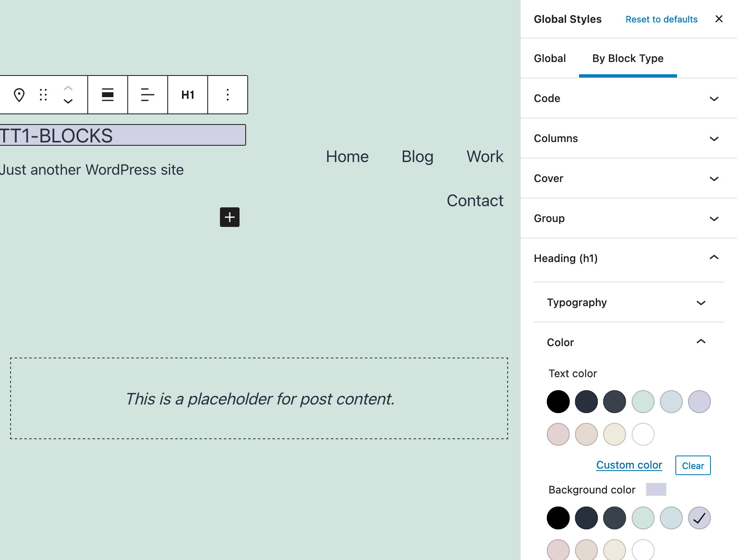Open block options with the three-dot icon

point(227,95)
